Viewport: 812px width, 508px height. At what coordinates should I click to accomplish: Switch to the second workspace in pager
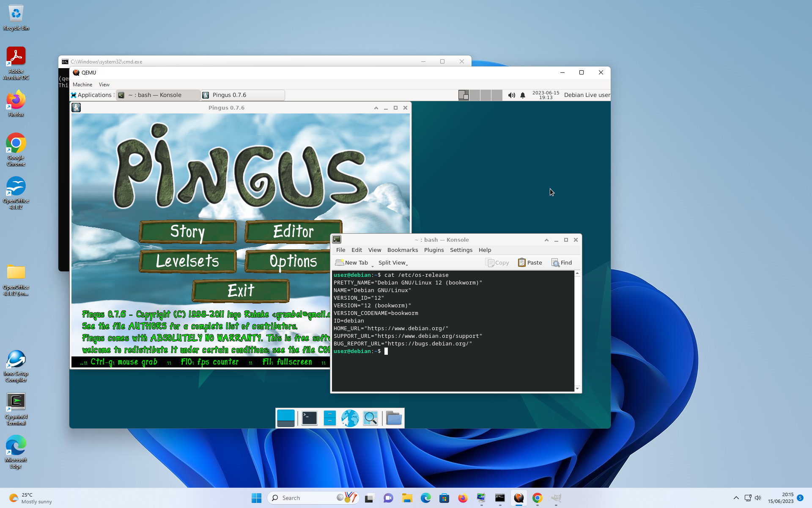pyautogui.click(x=475, y=95)
